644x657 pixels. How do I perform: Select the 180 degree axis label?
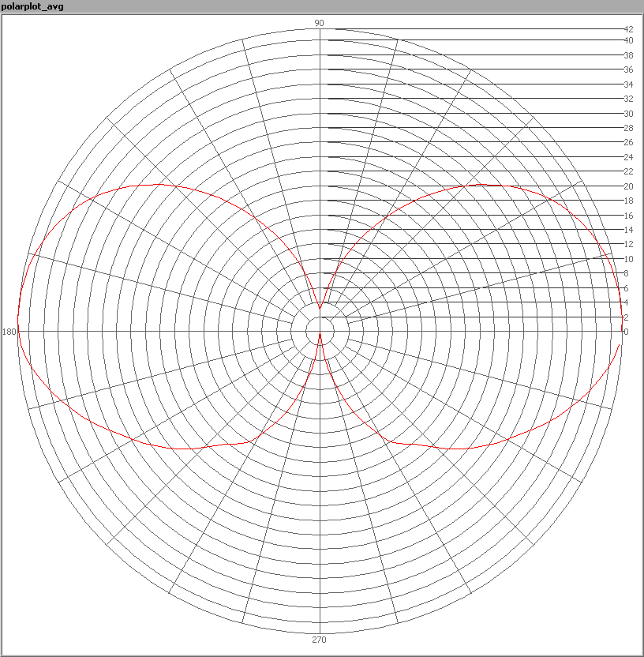(9, 332)
